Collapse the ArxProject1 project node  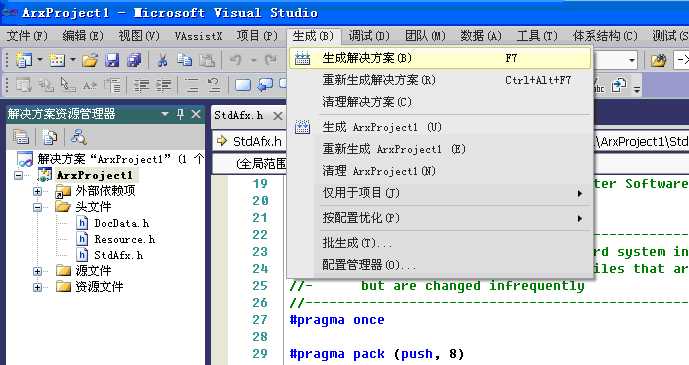click(x=18, y=175)
